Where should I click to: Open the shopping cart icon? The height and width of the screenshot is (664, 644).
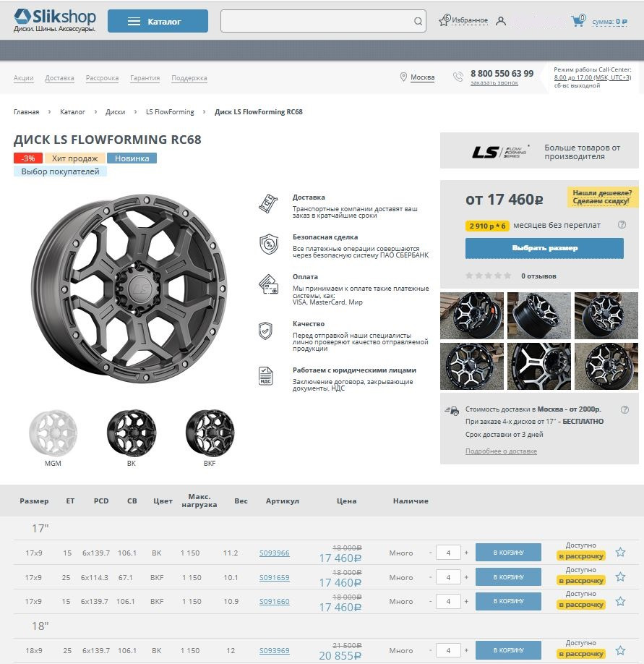click(577, 21)
